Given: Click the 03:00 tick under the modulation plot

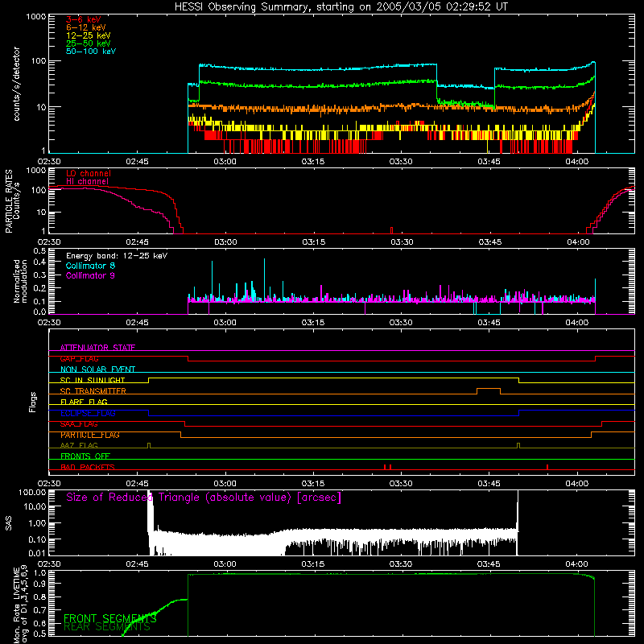Looking at the screenshot, I should click(225, 323).
